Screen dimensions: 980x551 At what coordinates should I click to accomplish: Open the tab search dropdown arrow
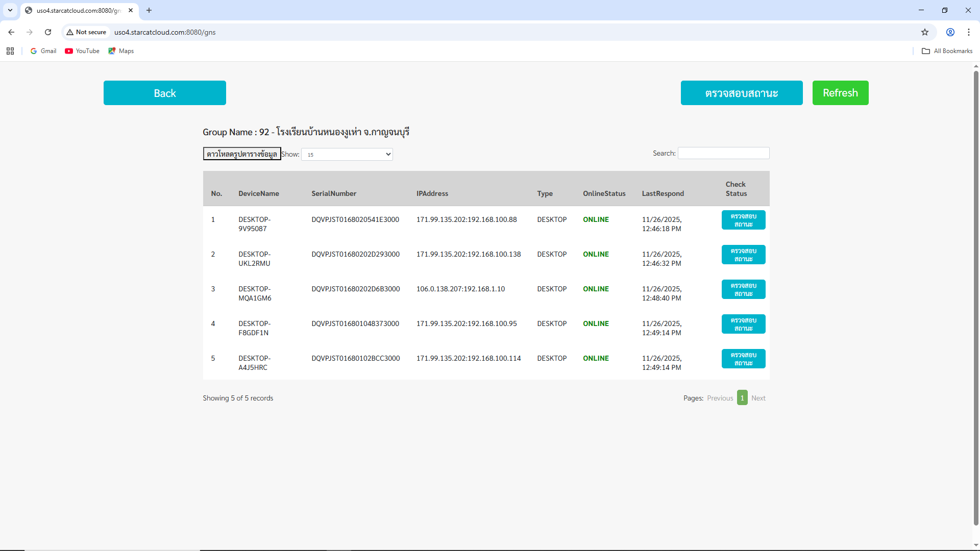(x=10, y=10)
